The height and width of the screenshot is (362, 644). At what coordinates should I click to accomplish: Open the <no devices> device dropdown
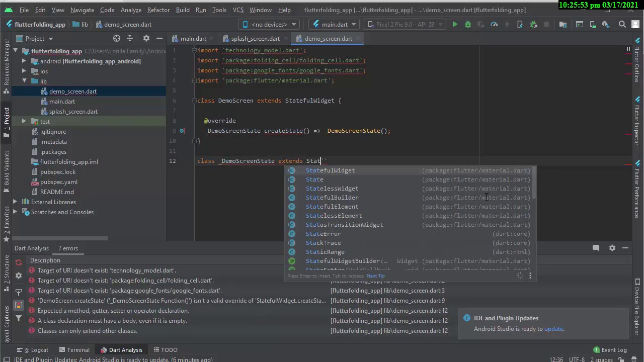pyautogui.click(x=269, y=24)
